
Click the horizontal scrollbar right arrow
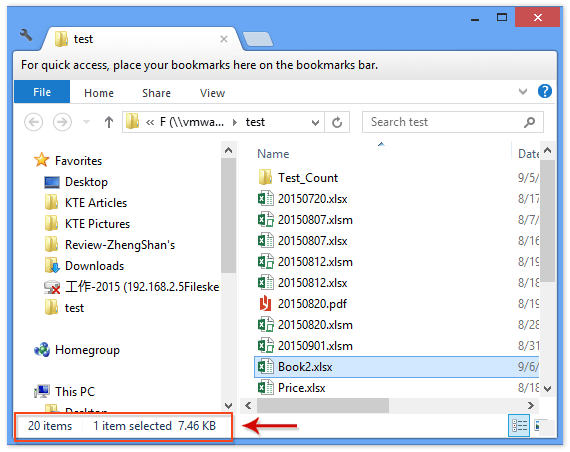point(531,405)
